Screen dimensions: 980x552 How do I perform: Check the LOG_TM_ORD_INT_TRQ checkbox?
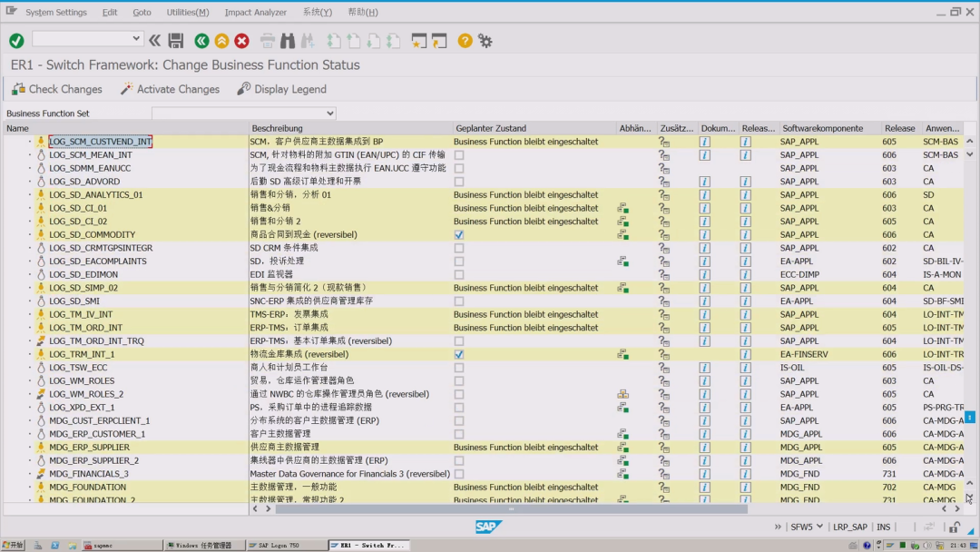[x=459, y=341]
